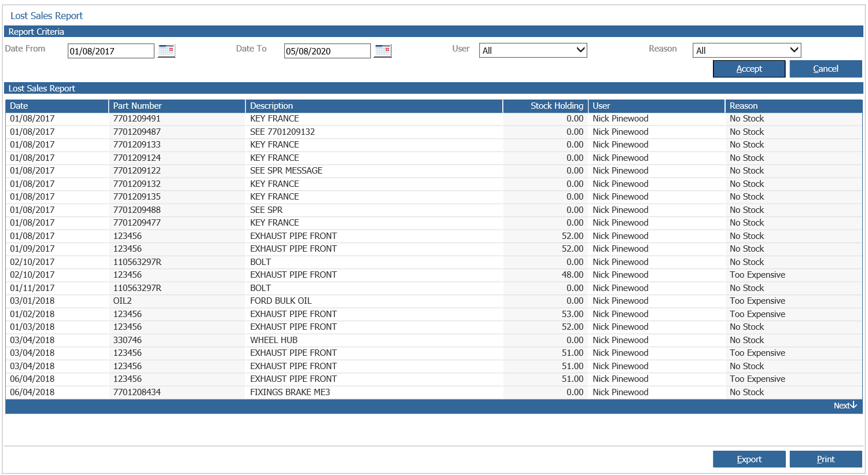Select part number 7701209132 in table
The image size is (868, 475).
[137, 184]
